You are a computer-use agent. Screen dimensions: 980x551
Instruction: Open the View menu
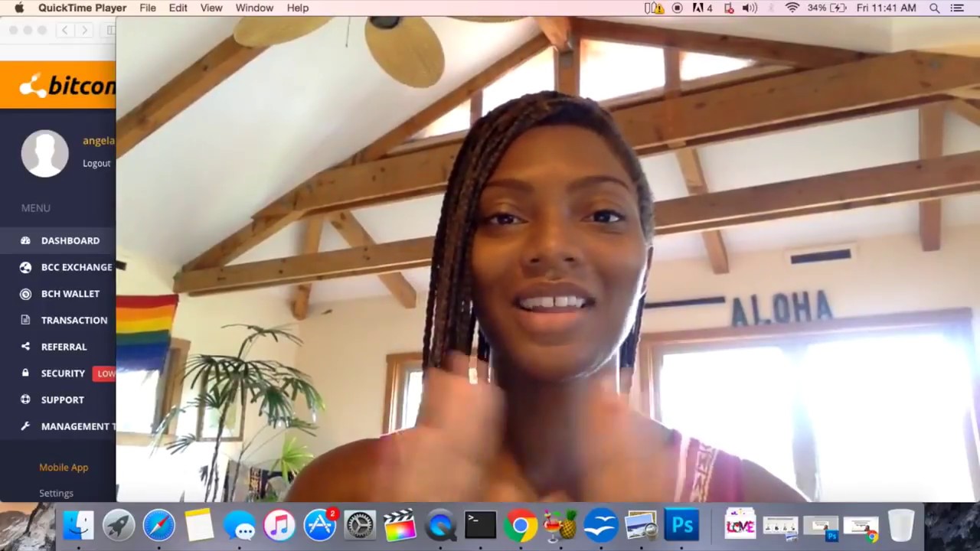[x=211, y=8]
